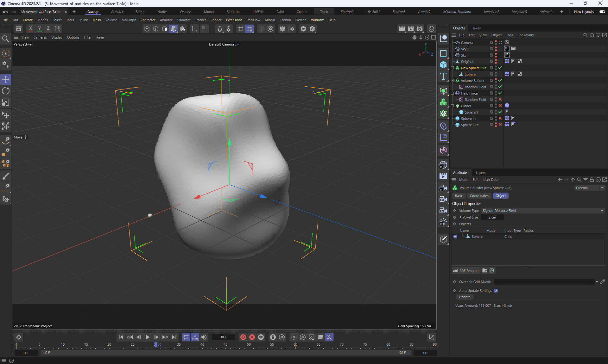Click the Record Active Objects button
608x364 pixels.
point(243,337)
